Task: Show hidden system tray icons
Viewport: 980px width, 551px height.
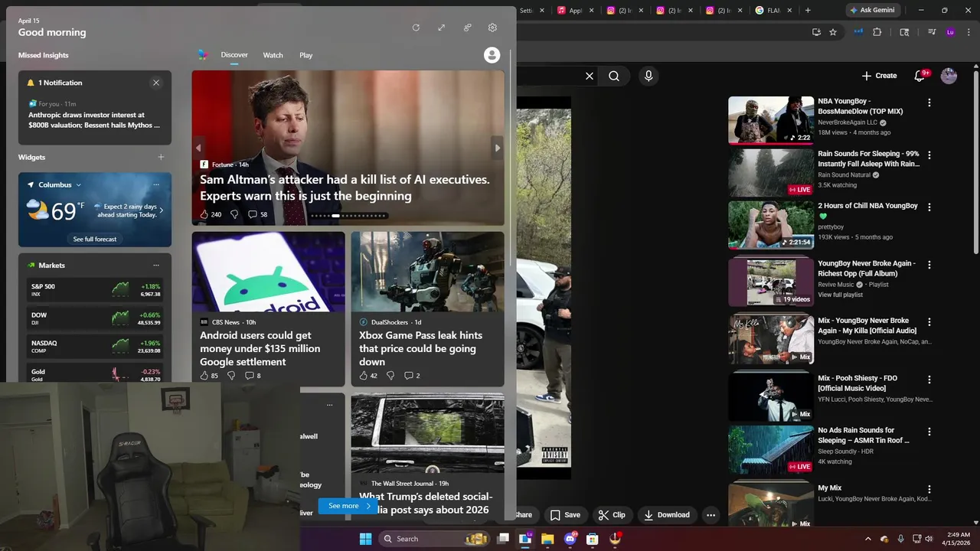Action: pyautogui.click(x=867, y=539)
